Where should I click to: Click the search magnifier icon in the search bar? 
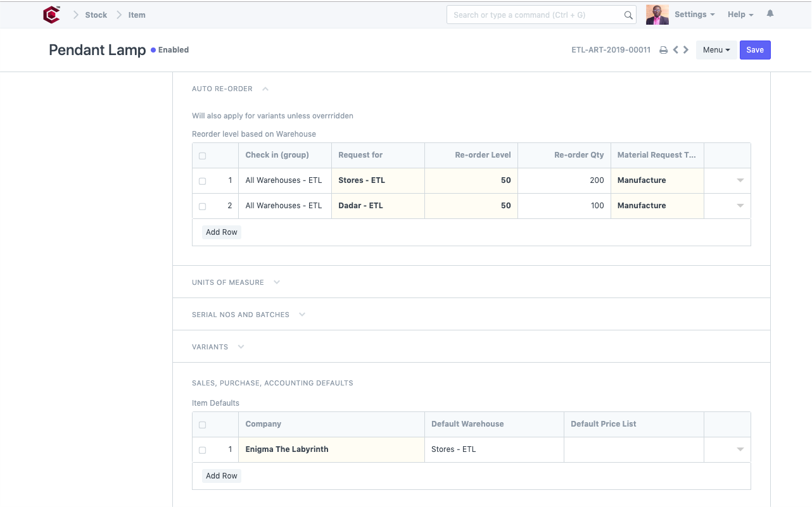(628, 15)
